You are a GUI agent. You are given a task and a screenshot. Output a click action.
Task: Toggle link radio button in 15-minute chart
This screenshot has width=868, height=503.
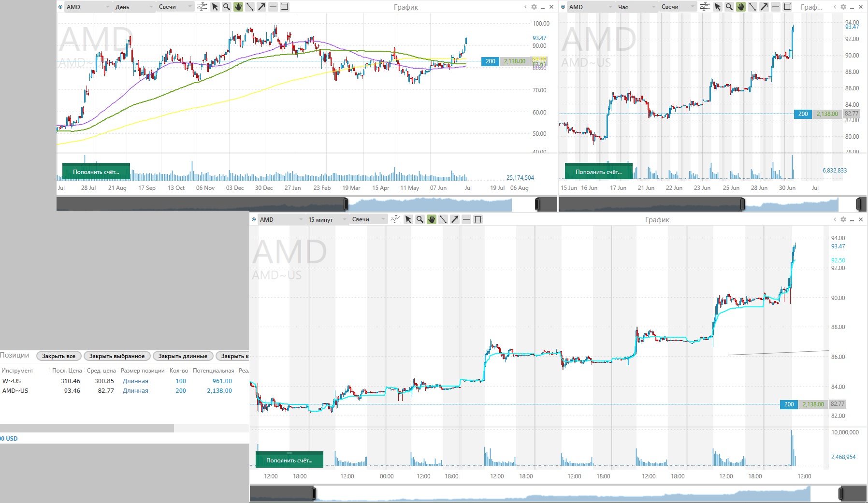254,219
